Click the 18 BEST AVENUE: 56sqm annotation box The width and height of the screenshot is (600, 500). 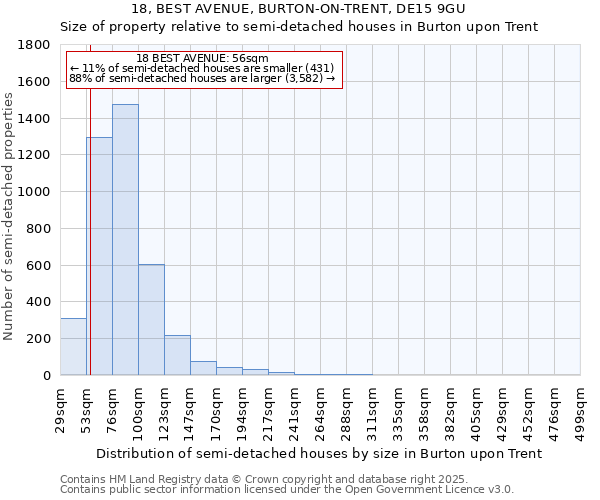pyautogui.click(x=204, y=69)
